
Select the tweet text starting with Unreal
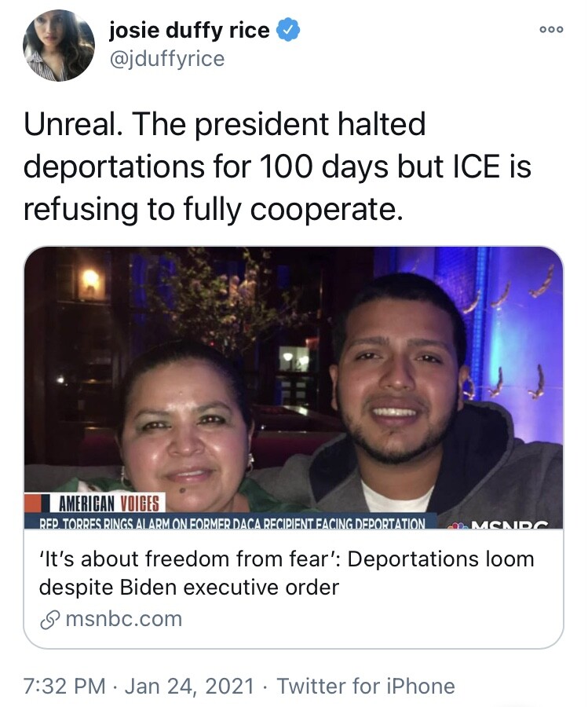pos(277,167)
